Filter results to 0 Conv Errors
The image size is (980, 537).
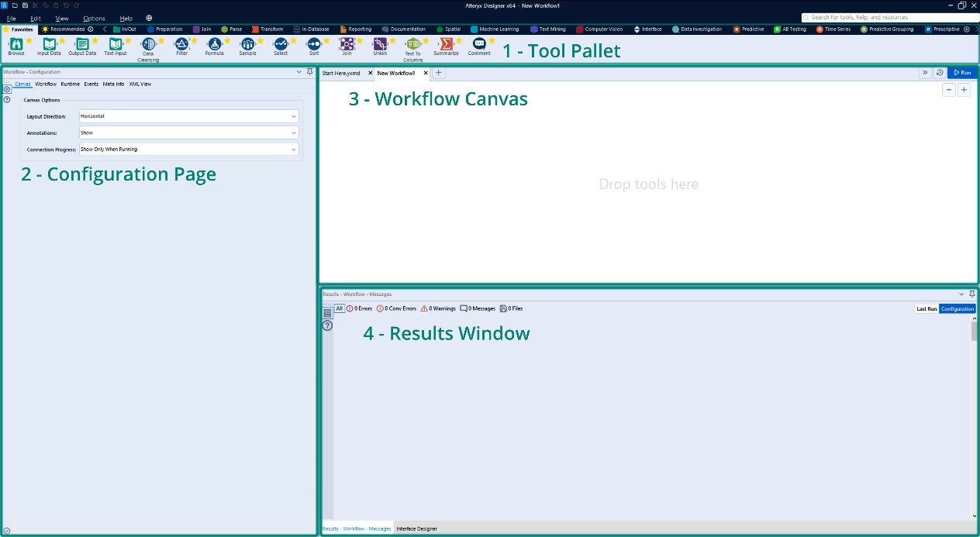click(396, 308)
